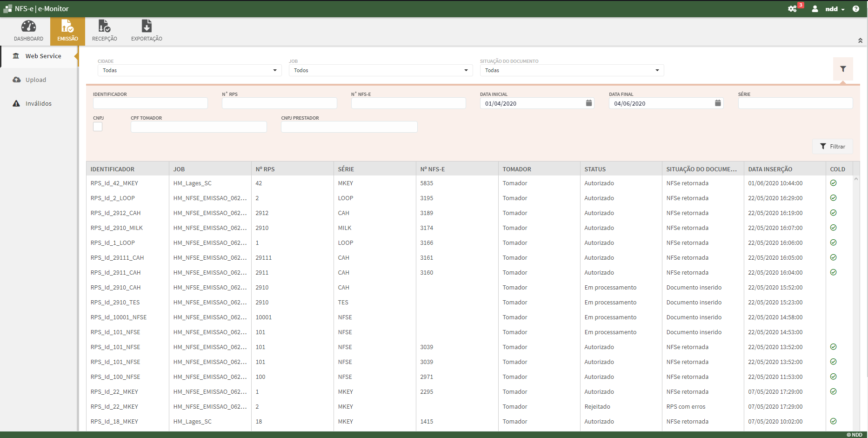Select the Recepção document-download icon

pyautogui.click(x=104, y=27)
